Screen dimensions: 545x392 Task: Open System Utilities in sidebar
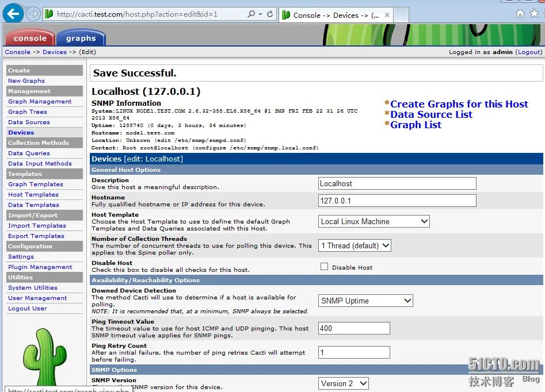(x=33, y=288)
